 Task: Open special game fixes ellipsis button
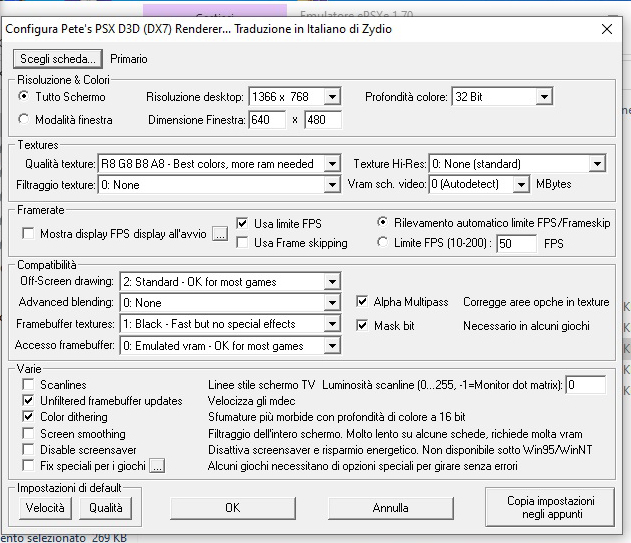[157, 466]
